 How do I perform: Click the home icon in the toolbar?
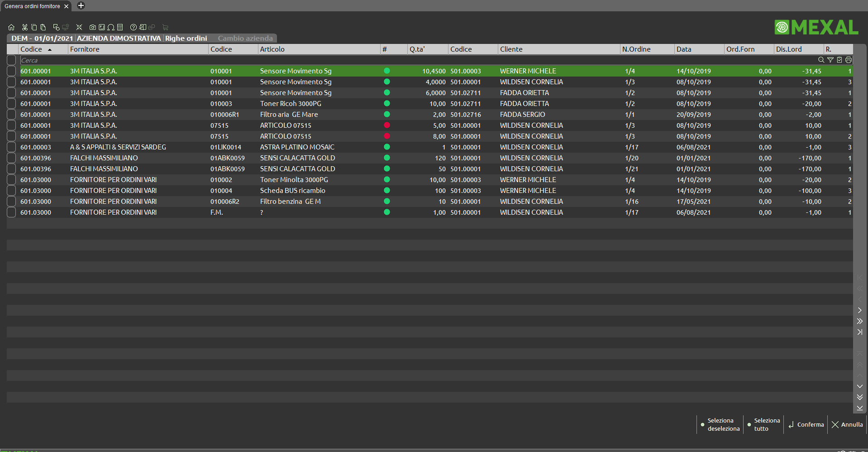coord(11,27)
